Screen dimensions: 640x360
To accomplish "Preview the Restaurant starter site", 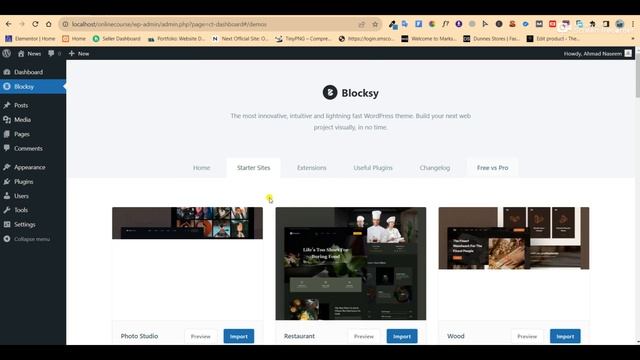I will tap(364, 336).
